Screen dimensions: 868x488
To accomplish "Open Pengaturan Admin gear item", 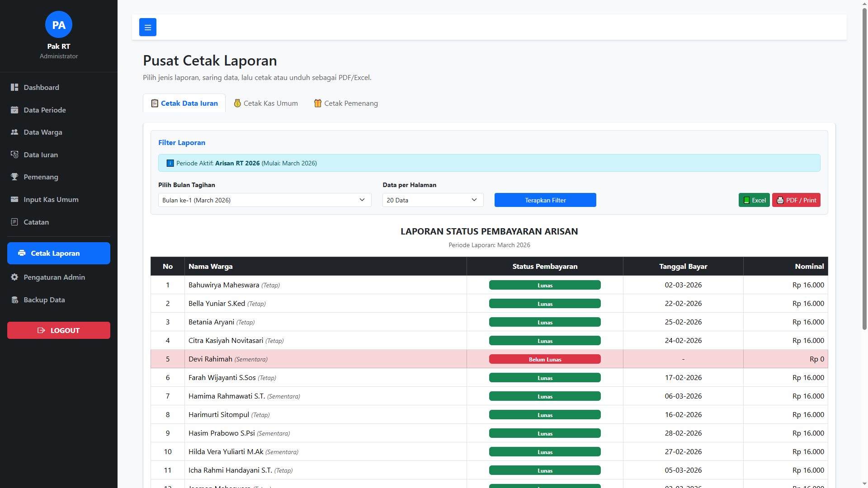I will [54, 277].
